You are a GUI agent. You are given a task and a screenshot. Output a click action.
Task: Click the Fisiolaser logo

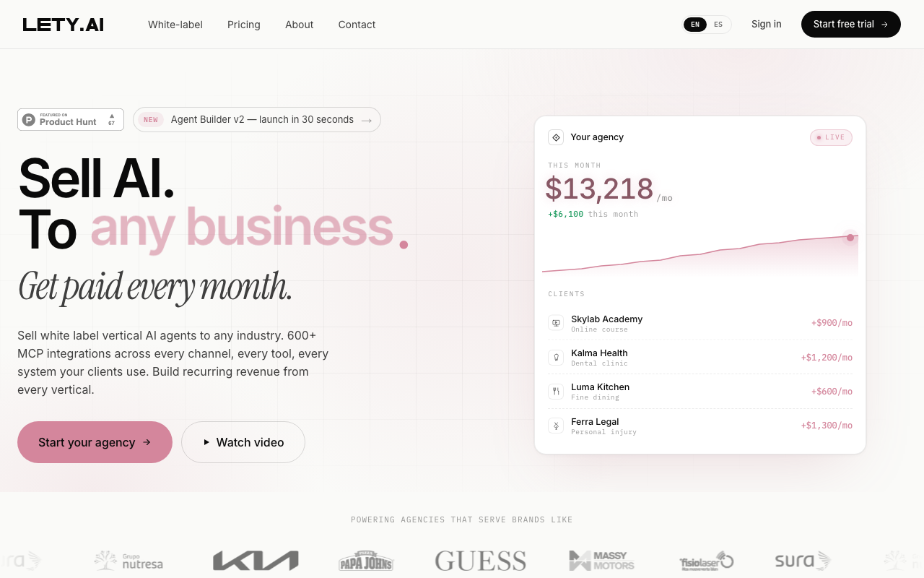tap(706, 561)
